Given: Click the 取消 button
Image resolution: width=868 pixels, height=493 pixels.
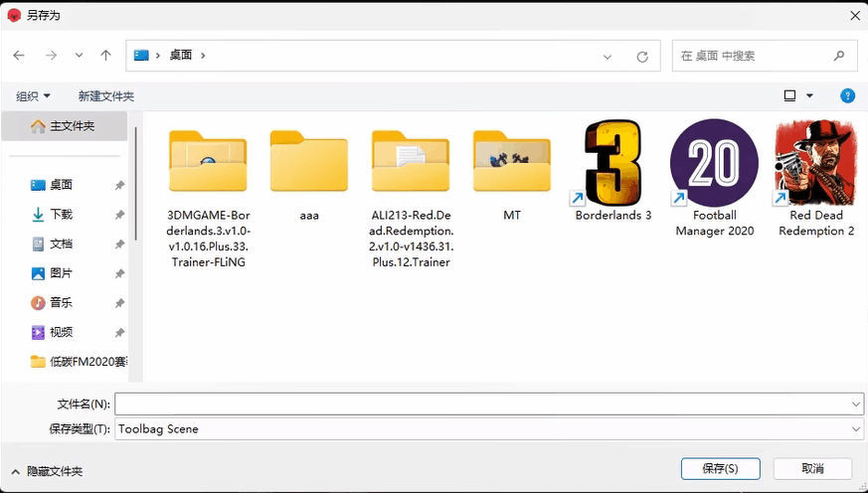Looking at the screenshot, I should pos(812,469).
